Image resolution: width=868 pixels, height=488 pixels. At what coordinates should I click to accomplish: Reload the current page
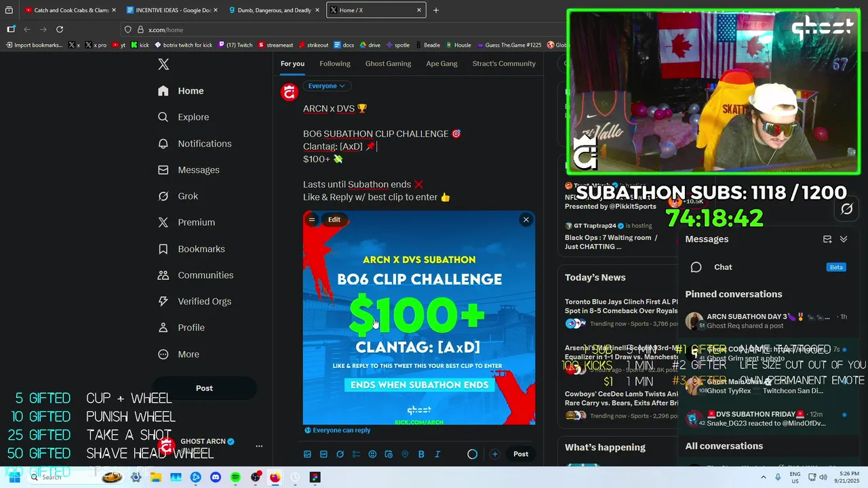click(x=60, y=29)
